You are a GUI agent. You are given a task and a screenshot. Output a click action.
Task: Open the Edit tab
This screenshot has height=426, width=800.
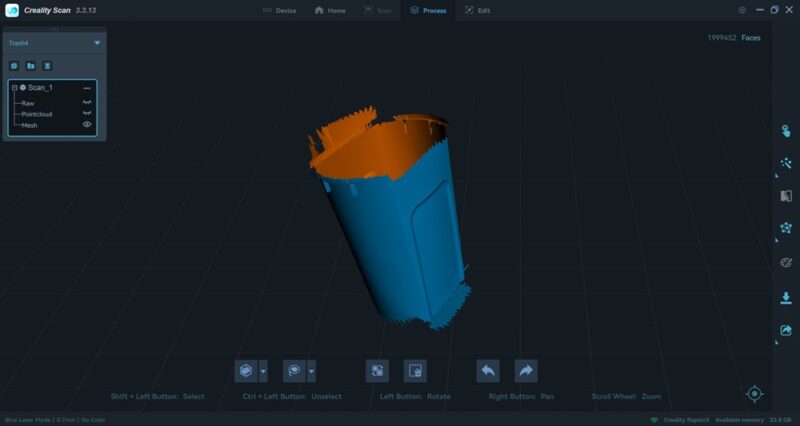point(478,10)
